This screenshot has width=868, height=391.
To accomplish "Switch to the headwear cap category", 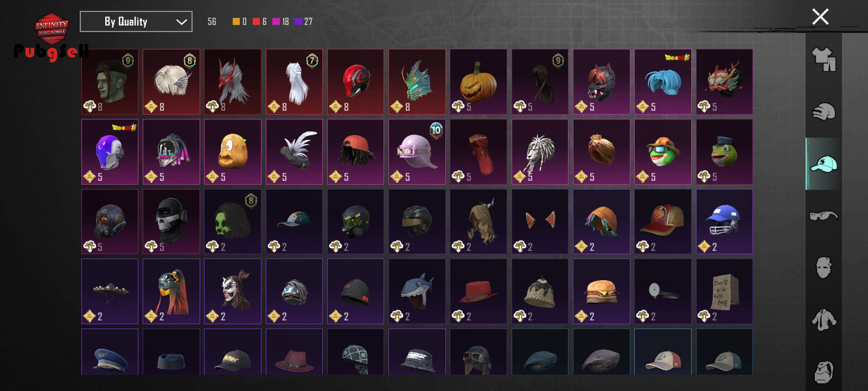I will [x=824, y=163].
